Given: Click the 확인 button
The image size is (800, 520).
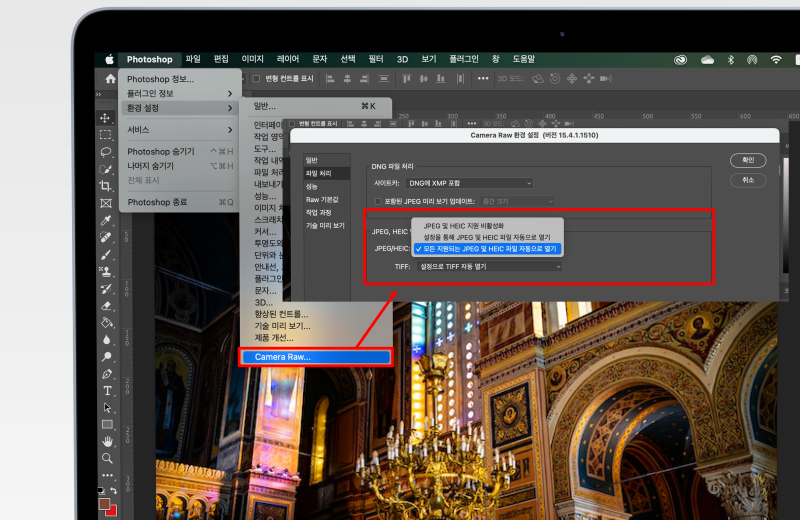Looking at the screenshot, I should [x=748, y=160].
